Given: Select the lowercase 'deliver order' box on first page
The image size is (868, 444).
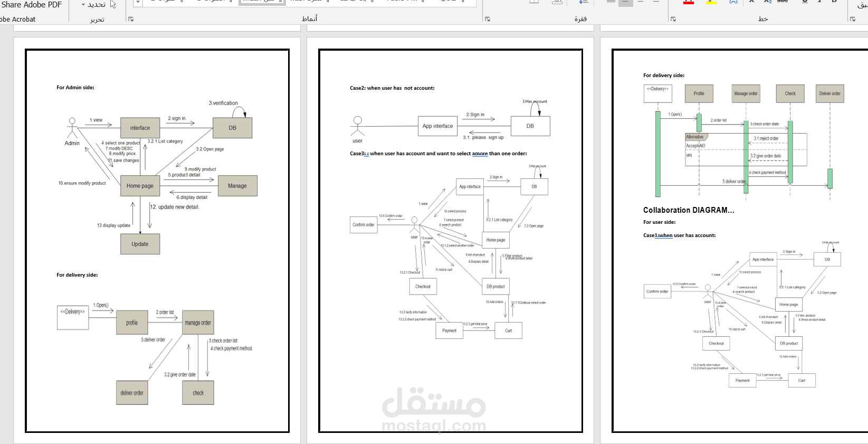Looking at the screenshot, I should coord(132,393).
